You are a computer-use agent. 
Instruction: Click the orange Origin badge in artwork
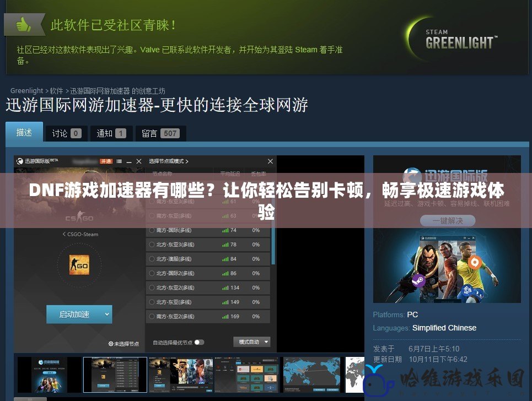click(x=475, y=262)
